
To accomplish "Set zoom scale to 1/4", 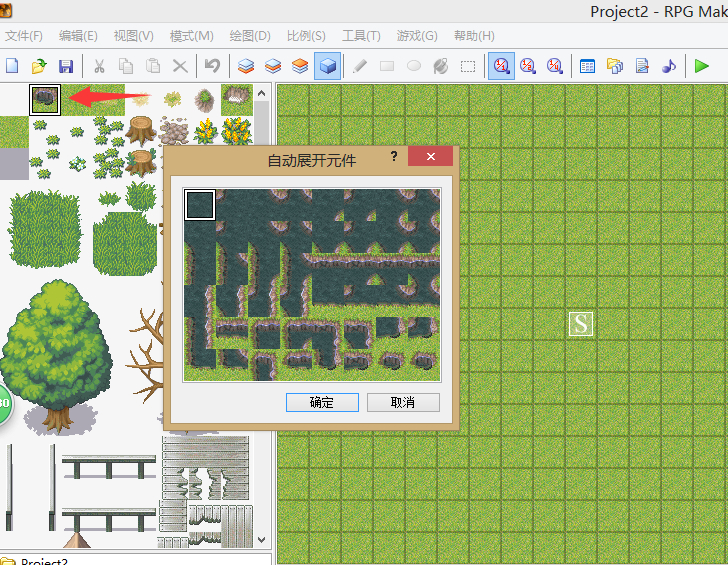I will click(x=555, y=66).
